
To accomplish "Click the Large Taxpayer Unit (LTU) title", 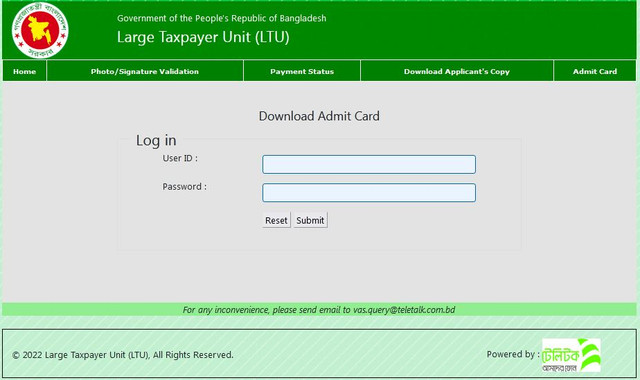I will click(x=203, y=37).
